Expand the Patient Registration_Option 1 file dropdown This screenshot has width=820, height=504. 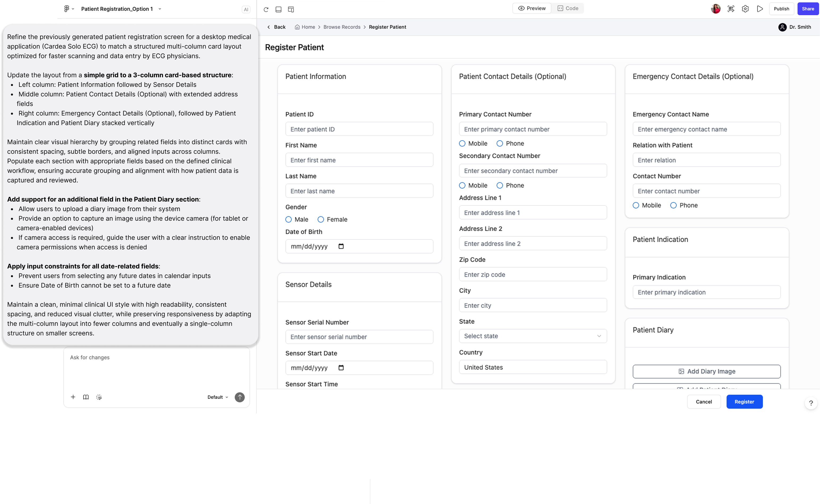[x=160, y=9]
